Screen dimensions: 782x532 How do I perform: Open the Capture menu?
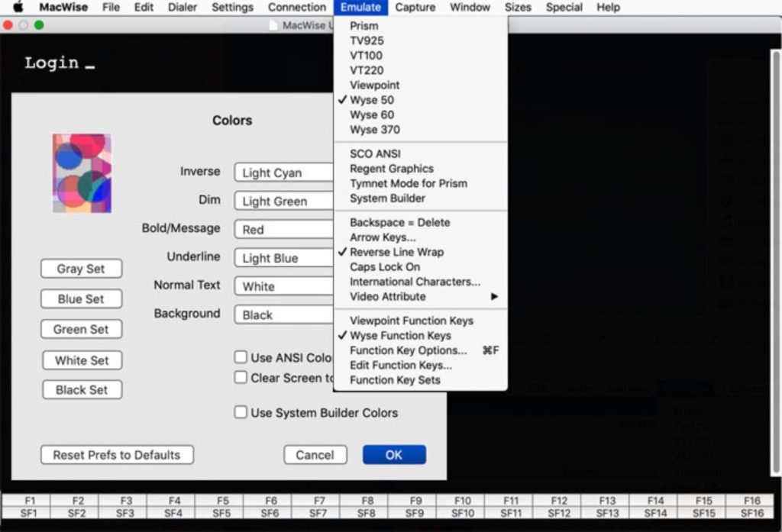415,8
